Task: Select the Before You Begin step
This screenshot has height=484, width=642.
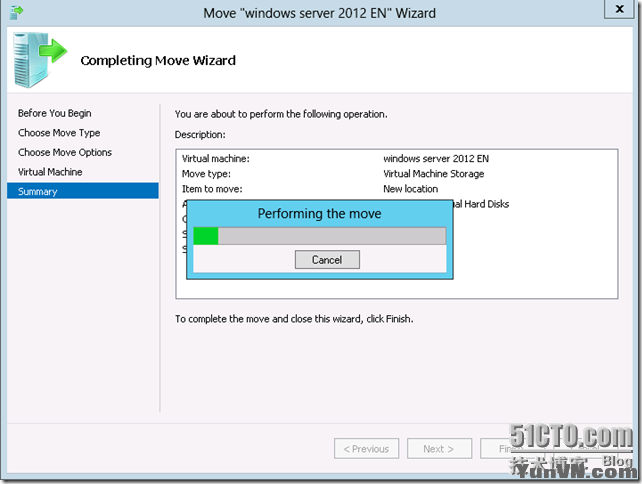Action: click(54, 113)
